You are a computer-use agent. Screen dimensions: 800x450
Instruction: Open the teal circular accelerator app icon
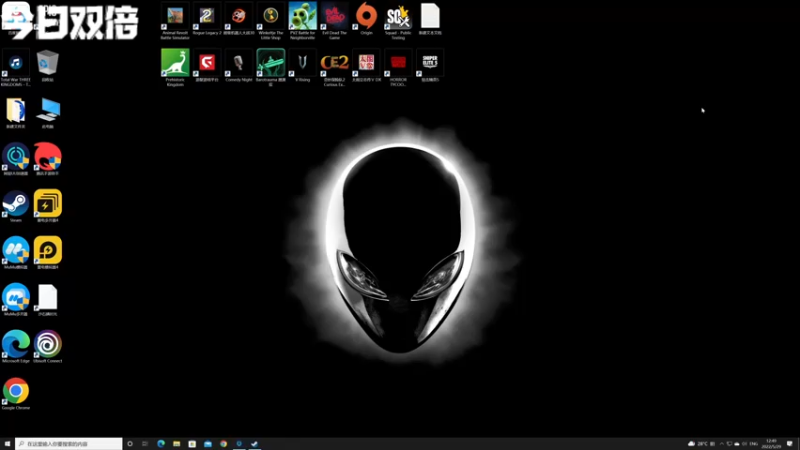(x=16, y=159)
